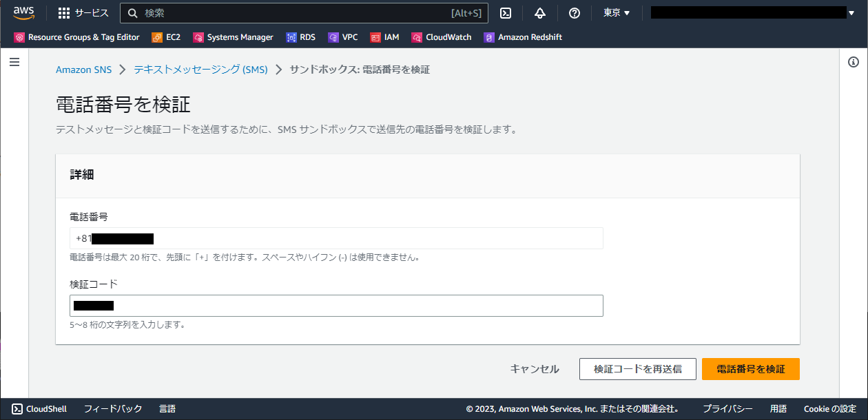Open IAM from the shortcuts bar

[384, 37]
